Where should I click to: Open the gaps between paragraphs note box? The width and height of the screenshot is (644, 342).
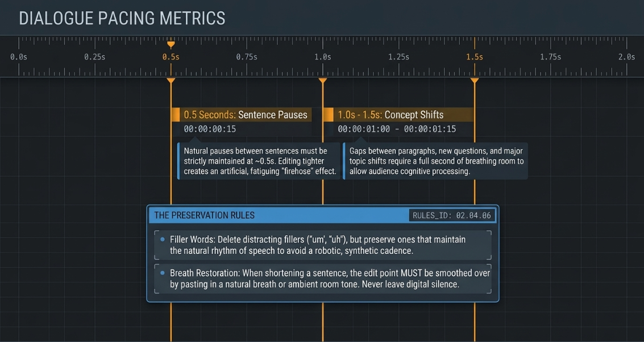435,161
